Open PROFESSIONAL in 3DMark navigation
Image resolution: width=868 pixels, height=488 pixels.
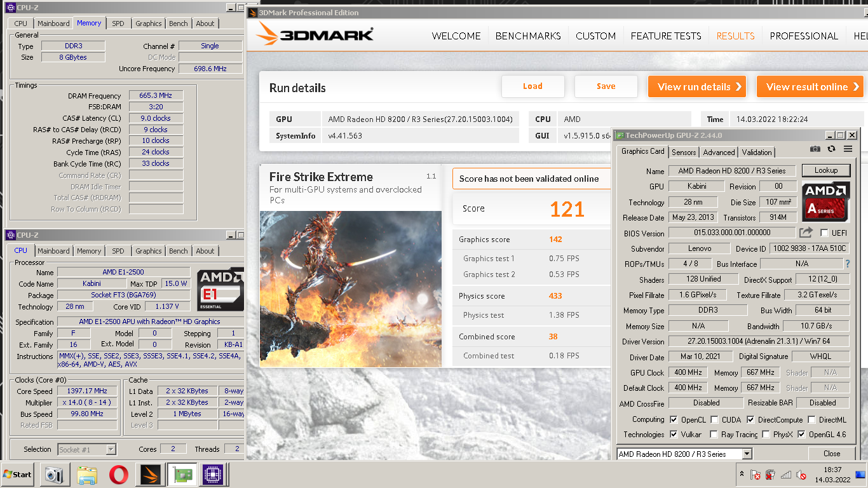[x=804, y=36]
